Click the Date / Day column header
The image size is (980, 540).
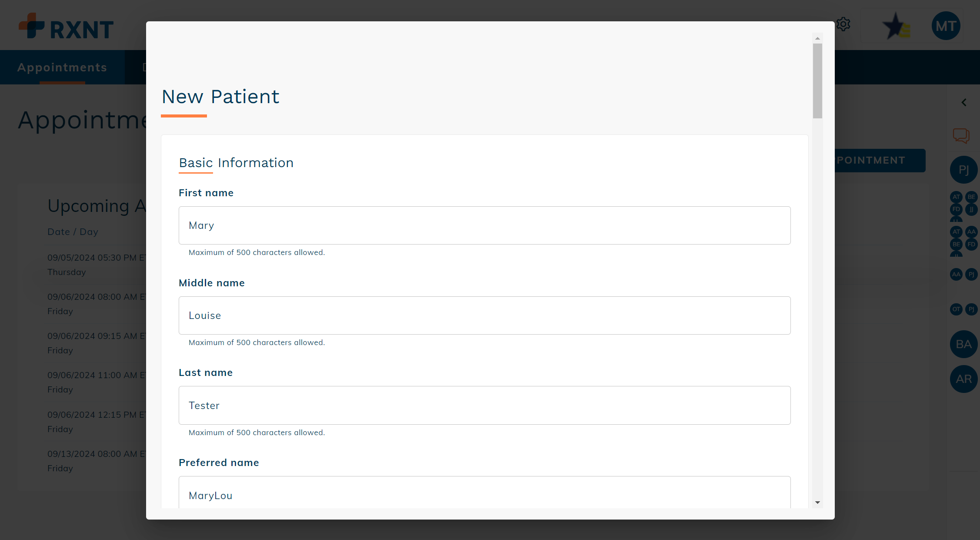73,232
